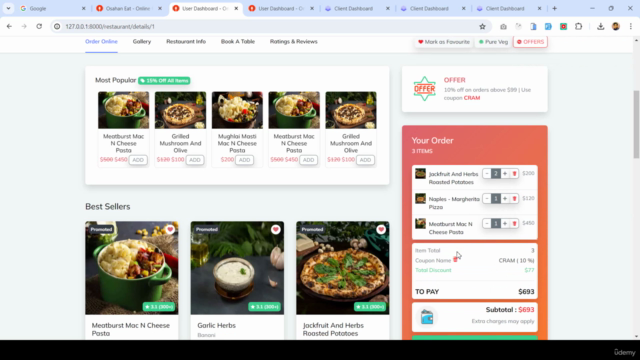Click the Meatburst Mac N Cheese Pasta best seller title
640x360 pixels.
[131, 329]
